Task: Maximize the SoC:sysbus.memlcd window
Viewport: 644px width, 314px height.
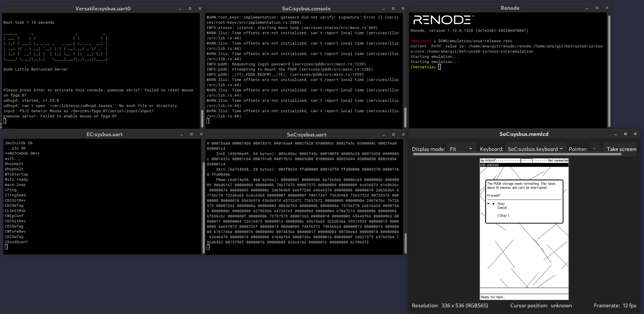Action: 625,134
